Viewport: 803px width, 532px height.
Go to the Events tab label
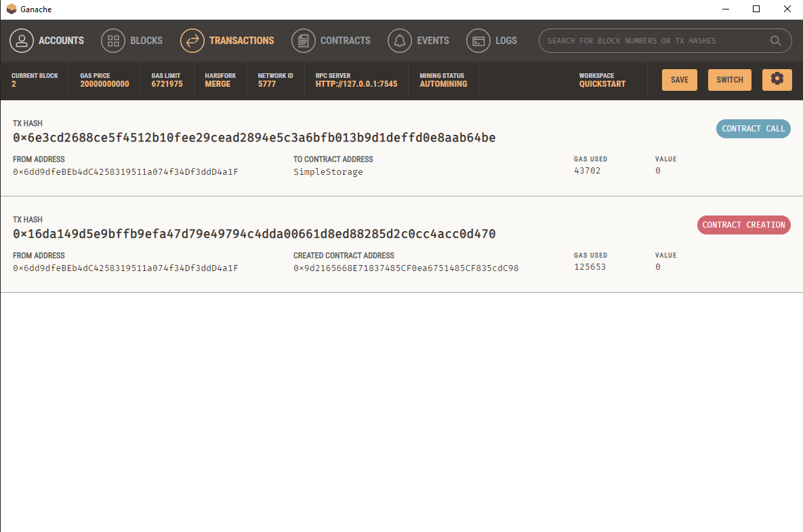[x=433, y=41]
